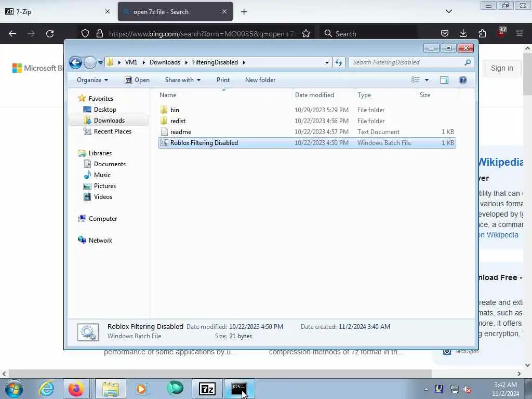The width and height of the screenshot is (532, 399).
Task: Open Windows Start menu
Action: (14, 389)
